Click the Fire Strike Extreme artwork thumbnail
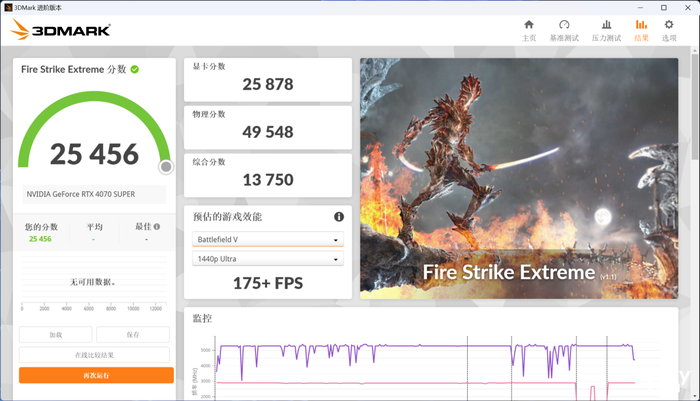This screenshot has width=700, height=401. point(519,178)
